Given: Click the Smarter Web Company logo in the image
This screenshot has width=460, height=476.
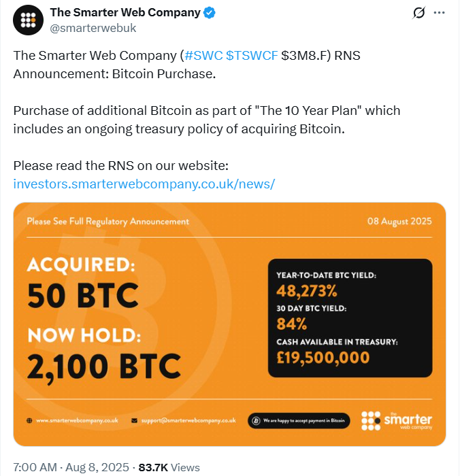Looking at the screenshot, I should point(396,420).
